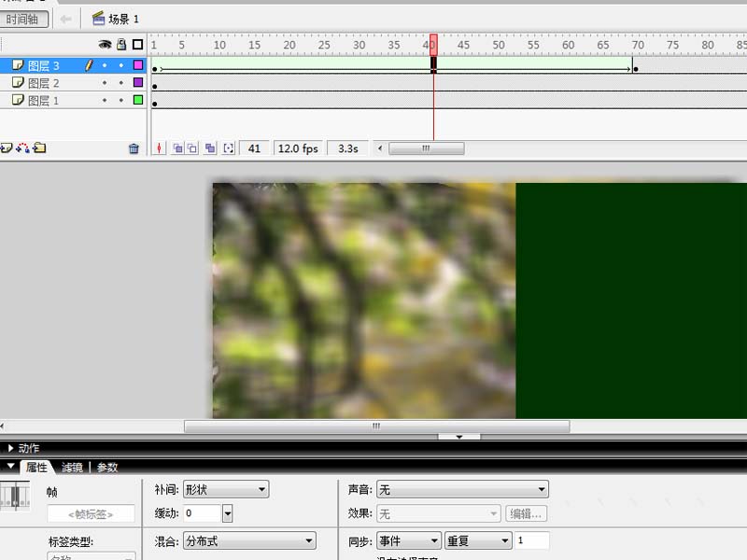This screenshot has height=560, width=747.
Task: Toggle visibility dot of 图层 3
Action: [105, 65]
